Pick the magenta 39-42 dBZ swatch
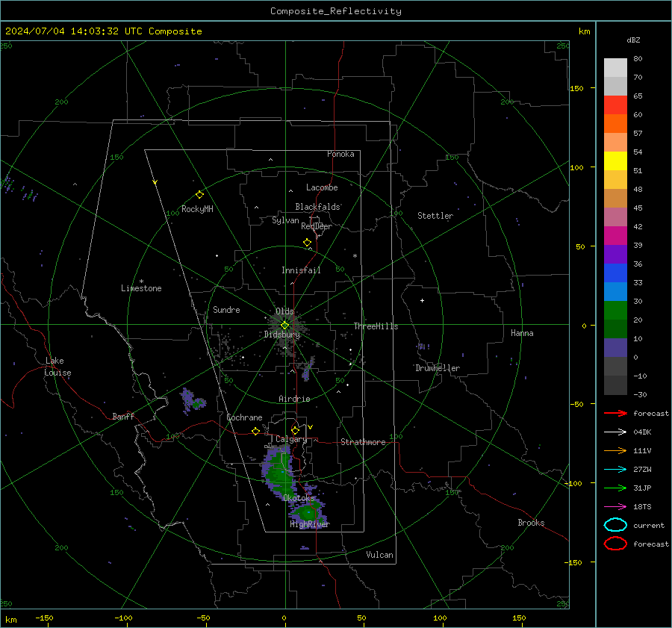The width and height of the screenshot is (672, 628). click(615, 236)
